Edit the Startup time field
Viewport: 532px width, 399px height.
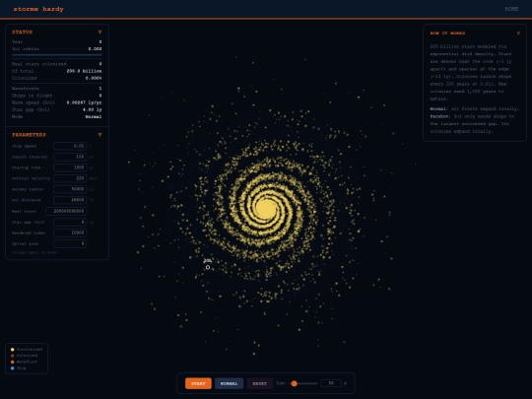pos(70,167)
